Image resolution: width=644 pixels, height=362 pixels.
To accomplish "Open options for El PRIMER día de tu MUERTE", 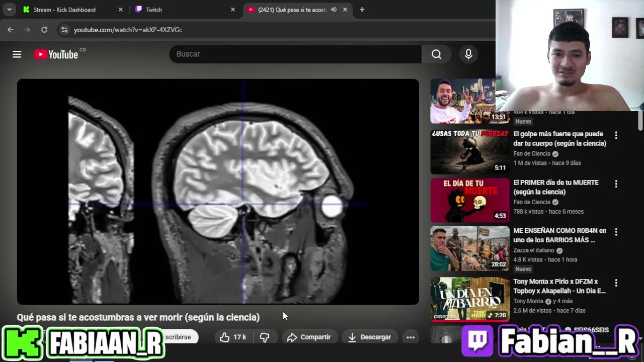I will click(x=616, y=184).
